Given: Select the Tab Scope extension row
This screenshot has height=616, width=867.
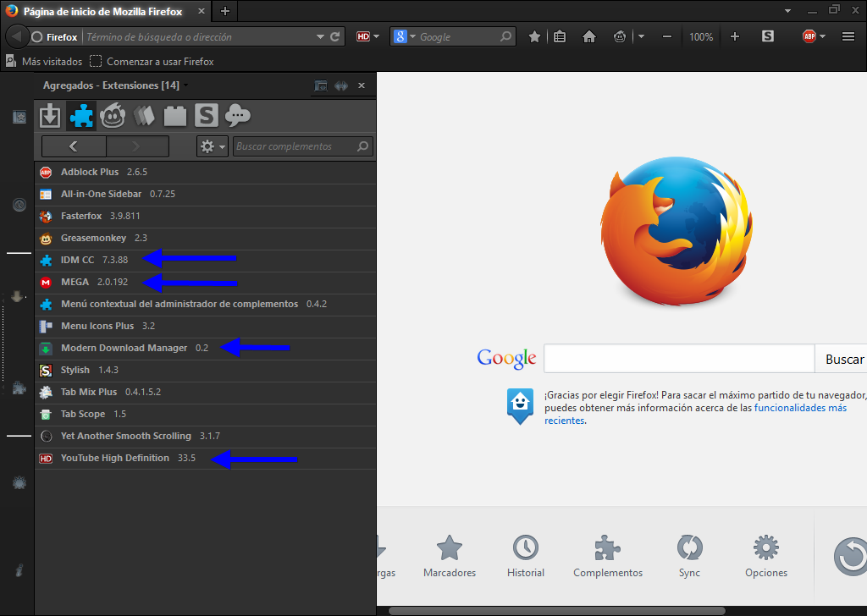Looking at the screenshot, I should tap(205, 415).
